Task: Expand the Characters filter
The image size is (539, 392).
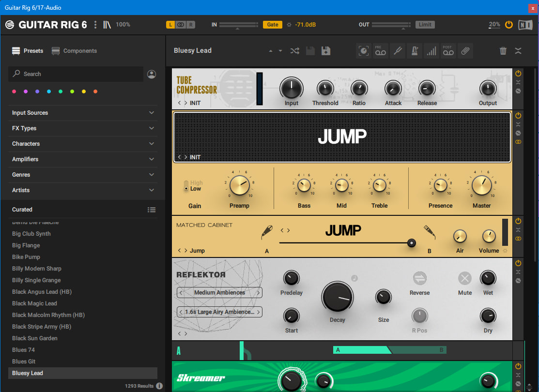Action: click(x=82, y=144)
